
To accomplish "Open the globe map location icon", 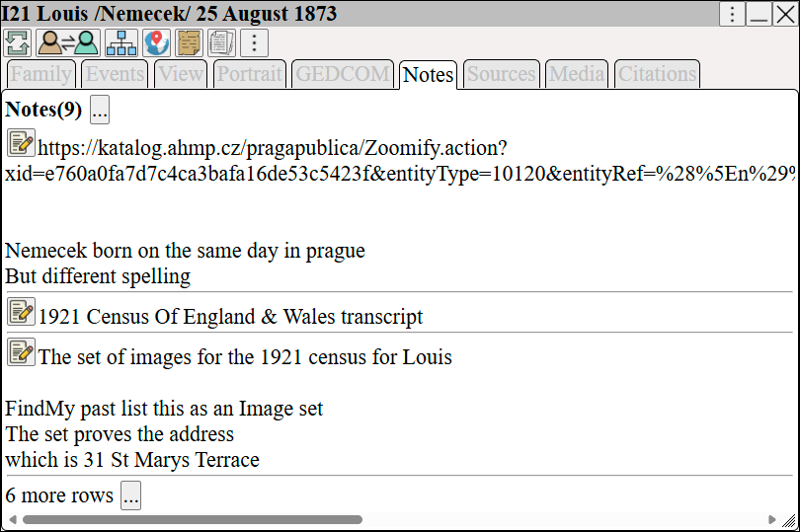I will click(156, 42).
